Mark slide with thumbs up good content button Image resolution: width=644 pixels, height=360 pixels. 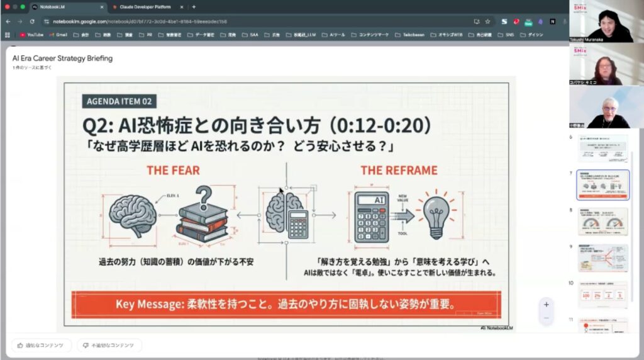[41, 345]
